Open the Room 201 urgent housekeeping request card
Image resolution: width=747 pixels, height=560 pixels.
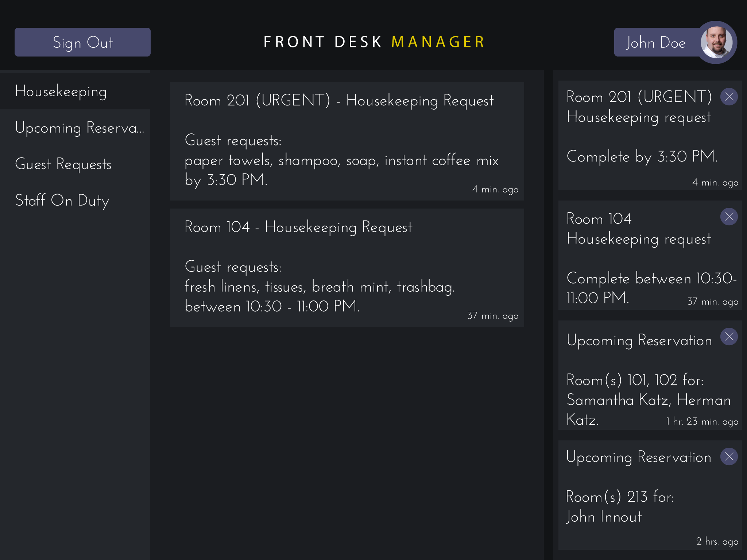(x=347, y=141)
